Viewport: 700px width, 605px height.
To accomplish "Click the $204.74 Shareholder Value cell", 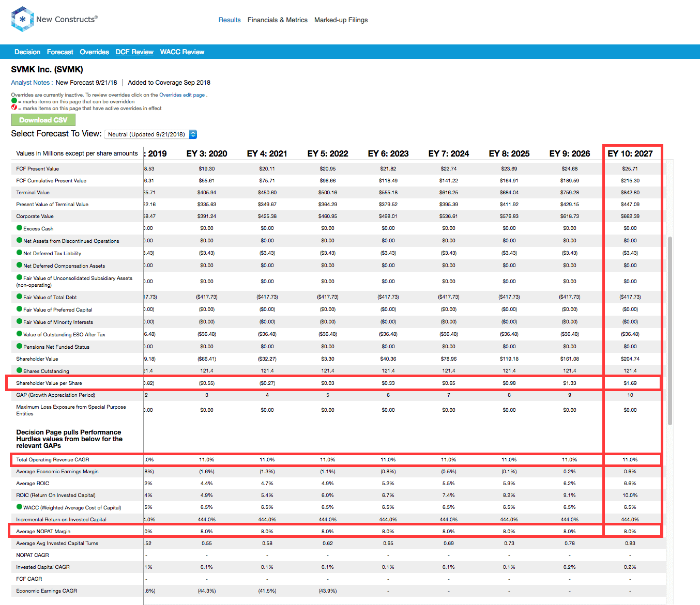I will 630,359.
